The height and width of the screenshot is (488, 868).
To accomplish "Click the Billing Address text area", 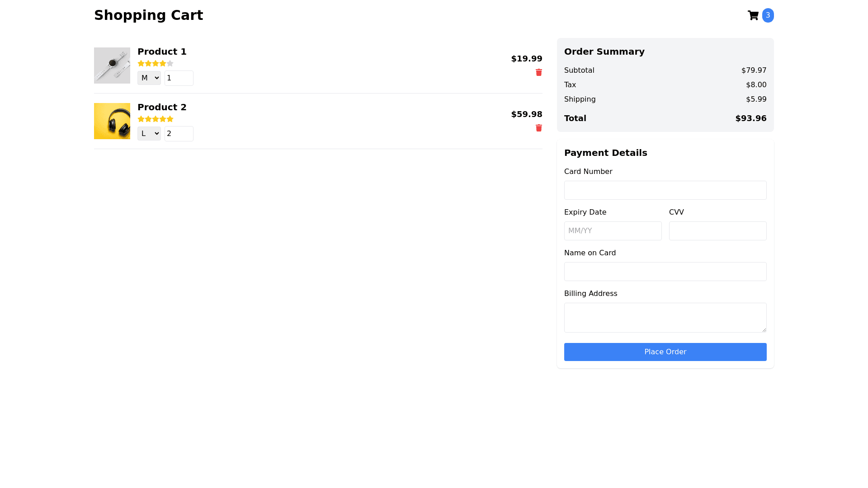I will click(x=665, y=318).
